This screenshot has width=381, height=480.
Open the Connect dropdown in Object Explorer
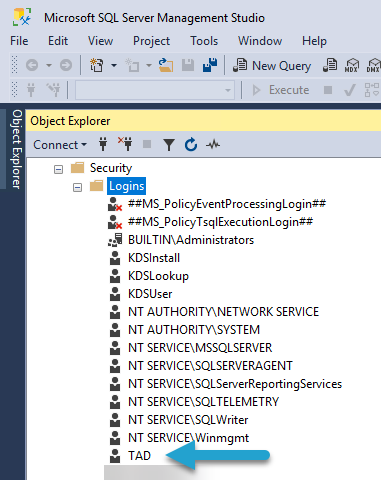pos(60,145)
